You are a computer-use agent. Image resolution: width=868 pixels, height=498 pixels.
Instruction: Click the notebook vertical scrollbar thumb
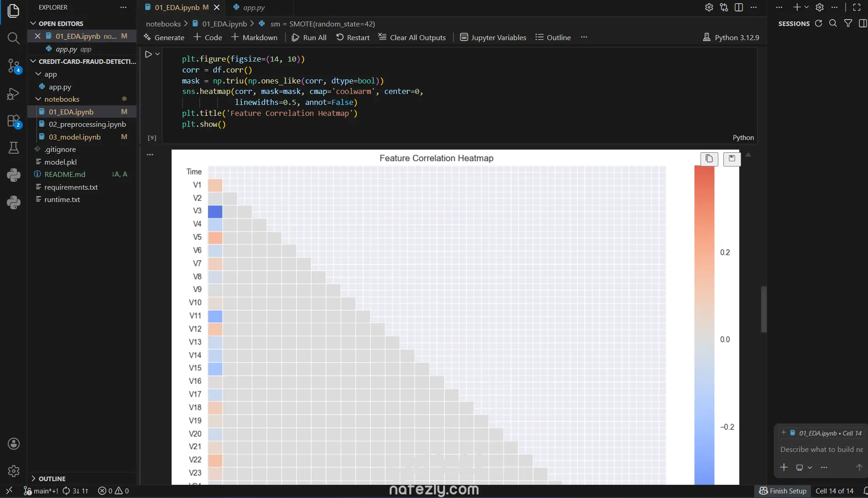pyautogui.click(x=763, y=309)
